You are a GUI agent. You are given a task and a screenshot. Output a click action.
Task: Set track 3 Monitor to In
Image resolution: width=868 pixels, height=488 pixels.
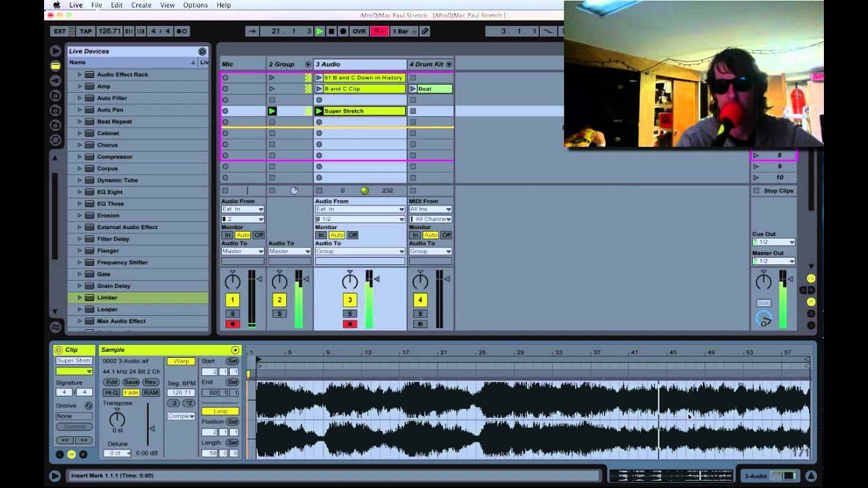coord(321,235)
